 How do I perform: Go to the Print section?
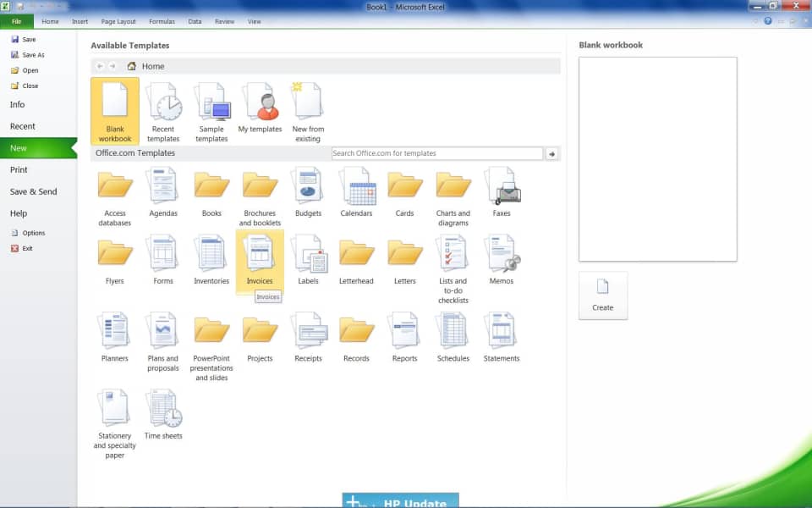(x=19, y=169)
